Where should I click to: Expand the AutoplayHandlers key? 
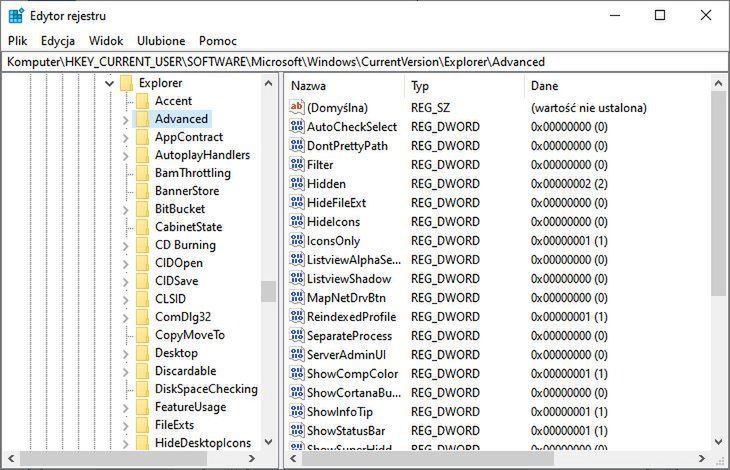pos(126,156)
